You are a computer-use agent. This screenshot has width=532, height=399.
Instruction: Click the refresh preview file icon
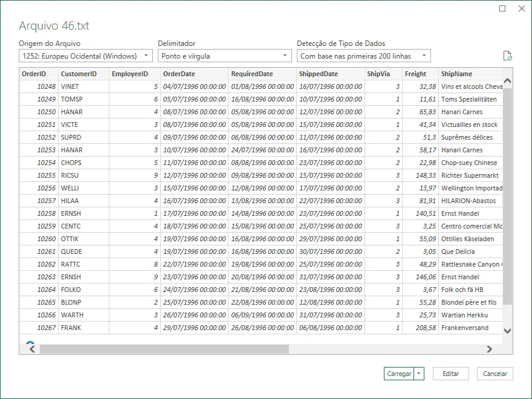[508, 56]
